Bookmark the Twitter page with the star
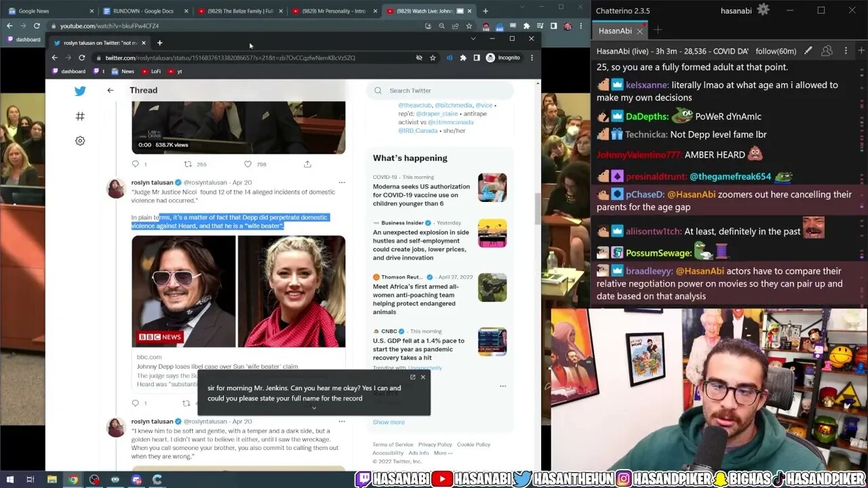 click(x=433, y=58)
